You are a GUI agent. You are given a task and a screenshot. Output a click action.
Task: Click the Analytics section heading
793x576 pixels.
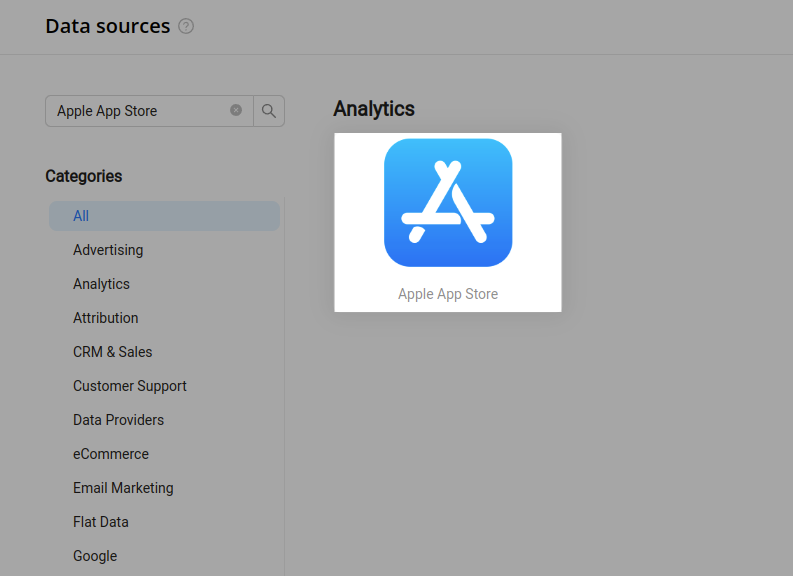(374, 109)
